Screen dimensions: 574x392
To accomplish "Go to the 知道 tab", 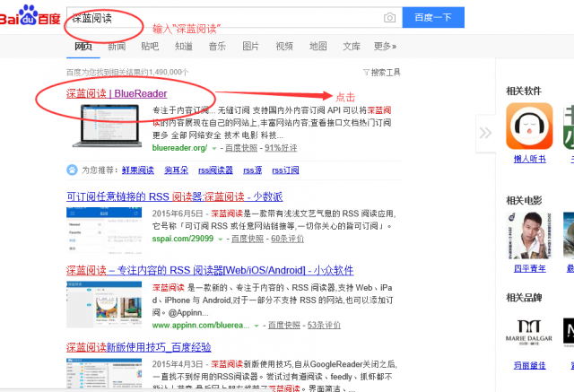I will (x=184, y=47).
